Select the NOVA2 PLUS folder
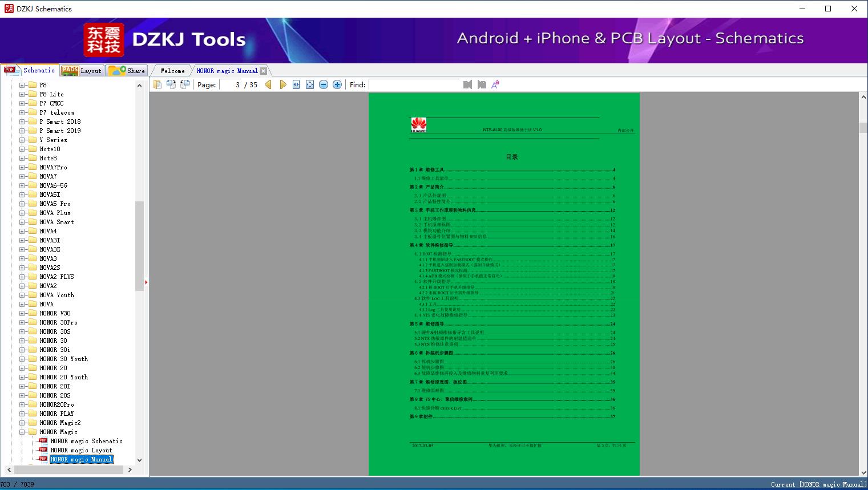The height and width of the screenshot is (490, 868). click(x=56, y=277)
